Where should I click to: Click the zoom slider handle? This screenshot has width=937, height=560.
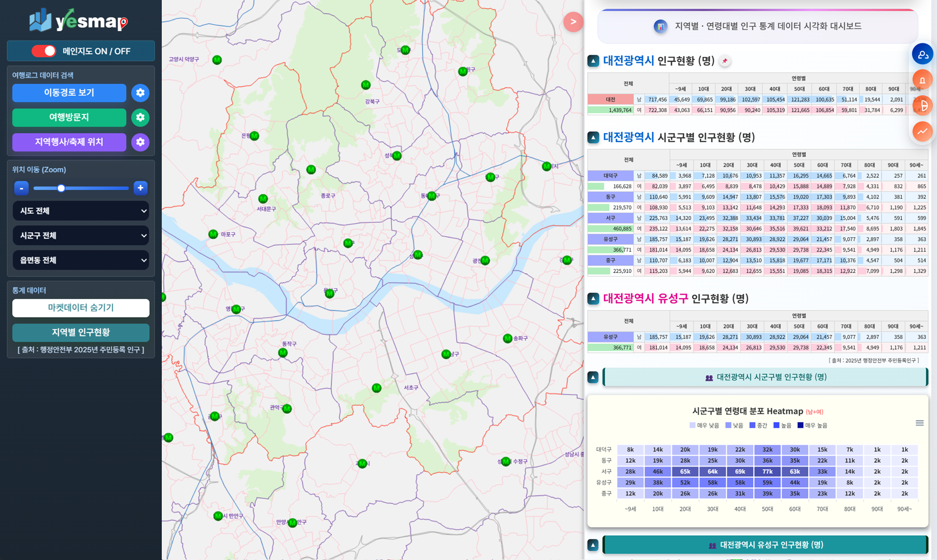[61, 188]
